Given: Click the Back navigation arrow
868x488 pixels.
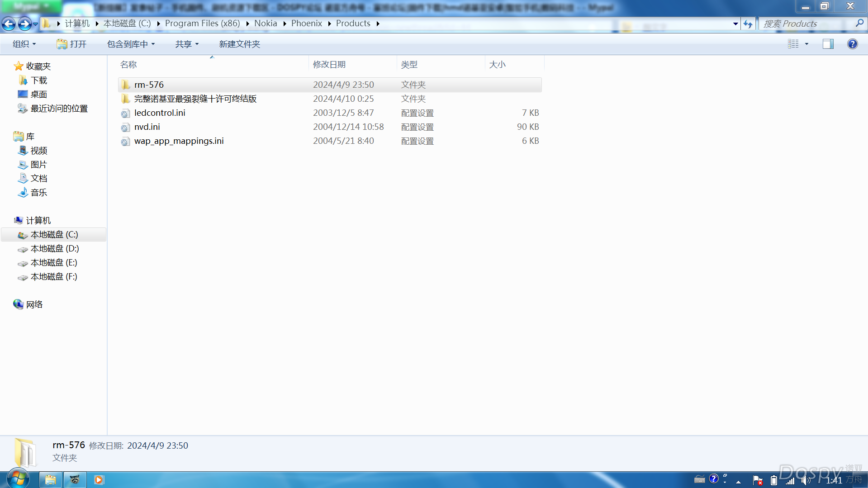Looking at the screenshot, I should tap(9, 24).
